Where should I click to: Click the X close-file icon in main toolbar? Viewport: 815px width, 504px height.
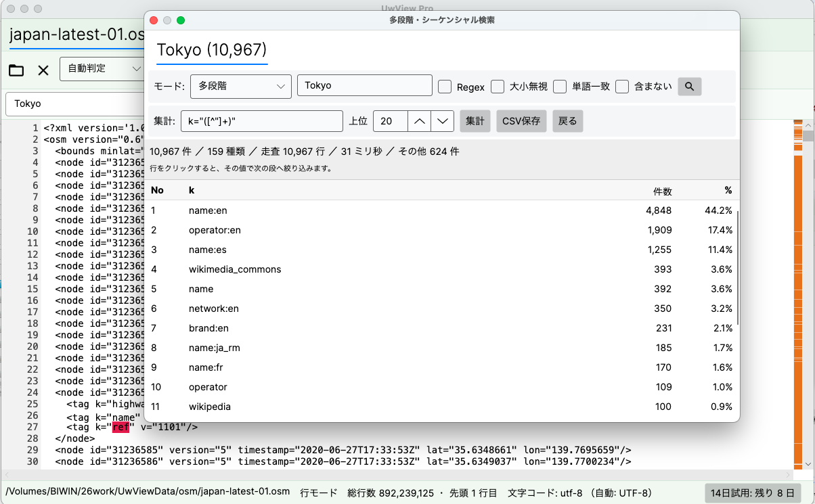point(43,70)
